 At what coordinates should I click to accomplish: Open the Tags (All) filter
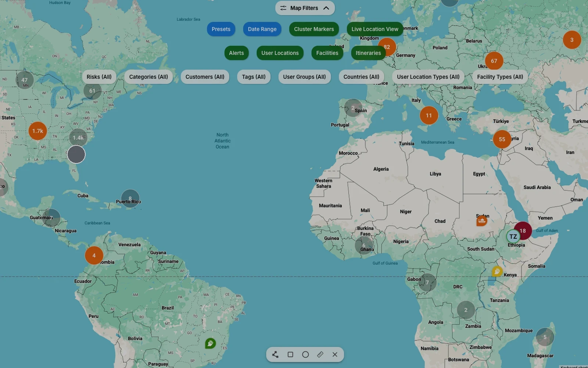point(254,77)
